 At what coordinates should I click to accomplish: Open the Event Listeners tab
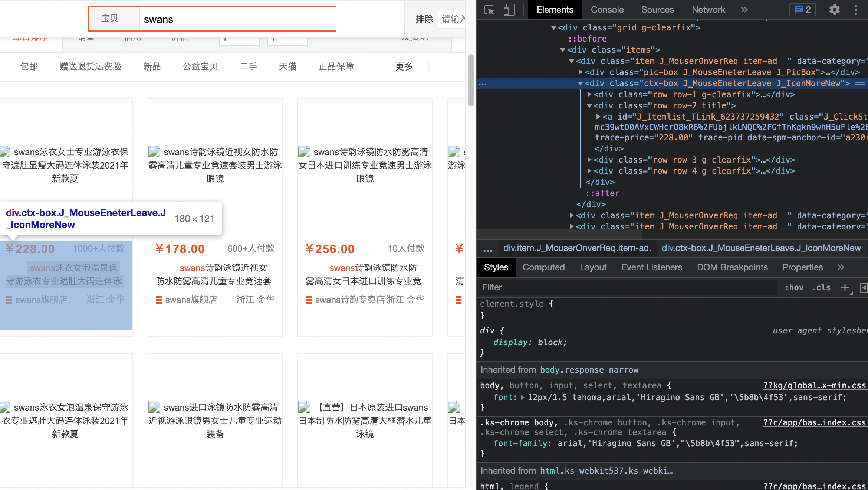click(652, 267)
